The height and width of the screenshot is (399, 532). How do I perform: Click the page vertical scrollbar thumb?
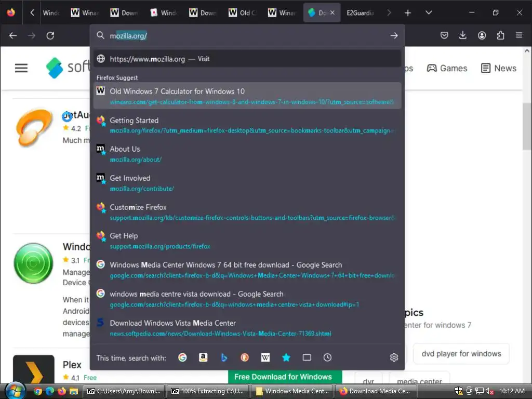527,126
